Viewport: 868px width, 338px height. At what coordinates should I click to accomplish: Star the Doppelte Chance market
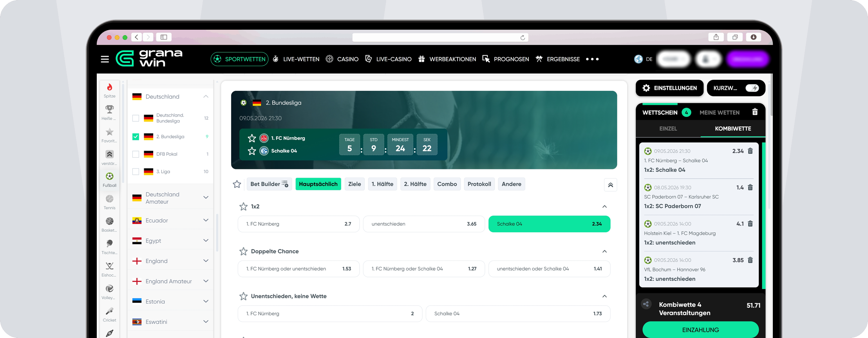coord(243,251)
